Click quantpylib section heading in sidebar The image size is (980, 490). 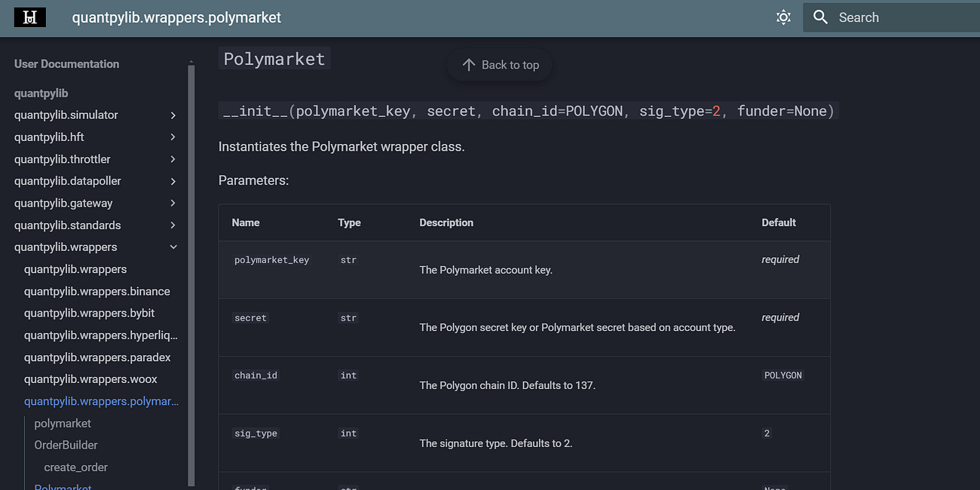tap(41, 93)
